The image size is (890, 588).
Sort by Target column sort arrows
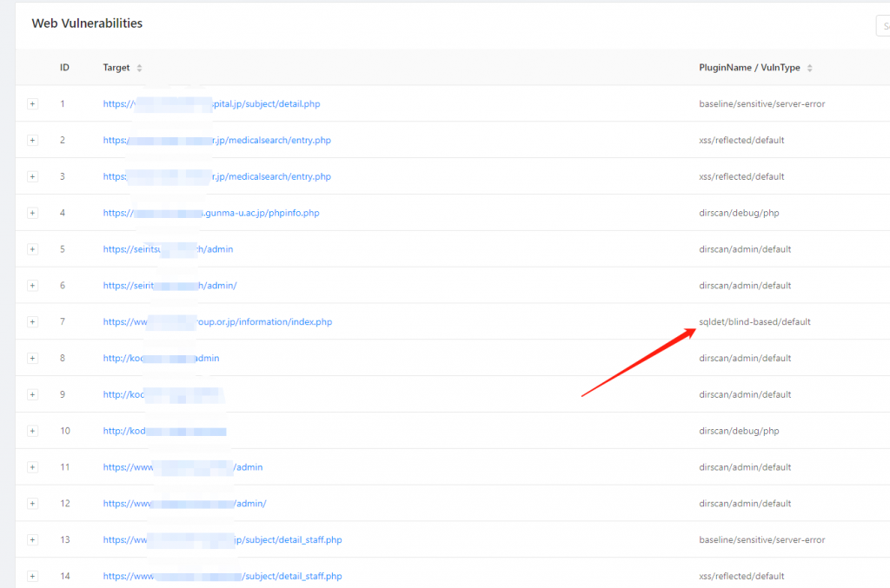pyautogui.click(x=139, y=68)
